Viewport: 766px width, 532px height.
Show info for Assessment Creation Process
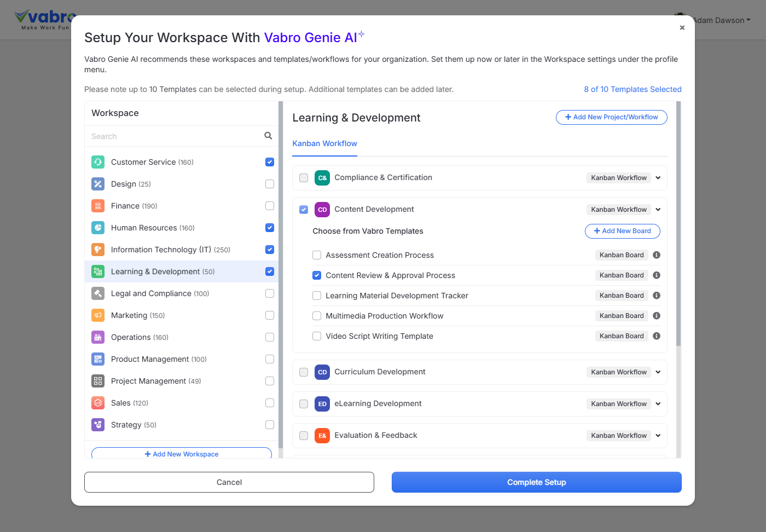coord(657,255)
